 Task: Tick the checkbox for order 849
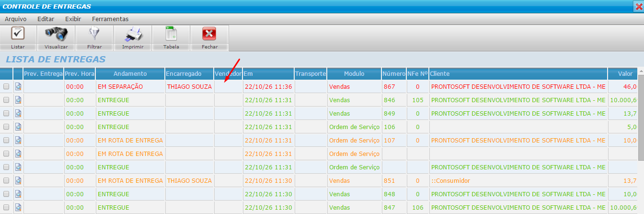pos(6,114)
